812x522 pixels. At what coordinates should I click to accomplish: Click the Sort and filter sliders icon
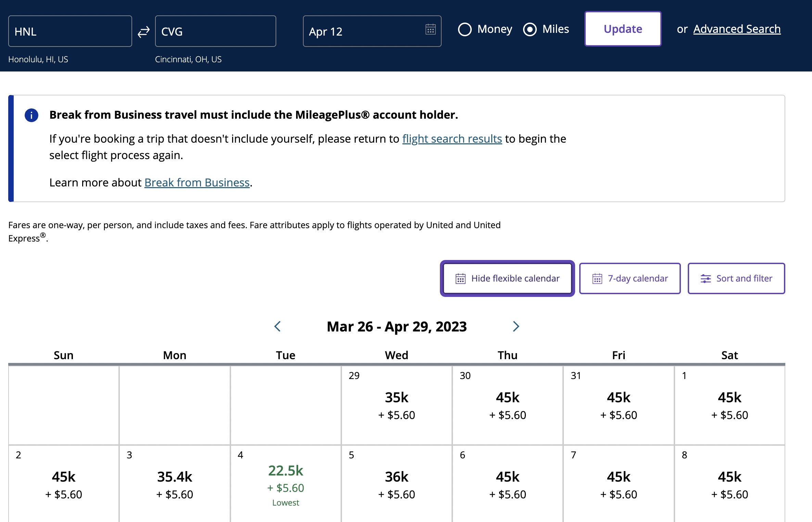[706, 279]
